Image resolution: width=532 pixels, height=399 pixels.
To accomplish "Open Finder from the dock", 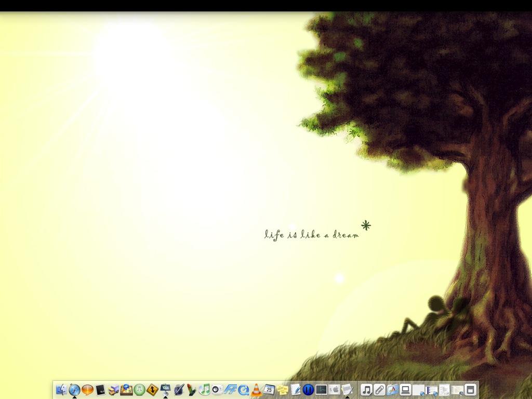I will click(61, 390).
